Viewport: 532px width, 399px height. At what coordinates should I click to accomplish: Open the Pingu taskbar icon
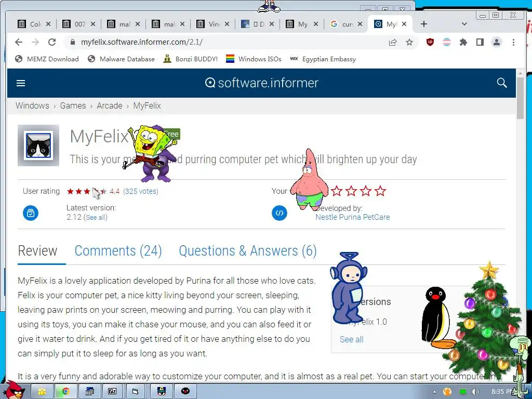185,391
